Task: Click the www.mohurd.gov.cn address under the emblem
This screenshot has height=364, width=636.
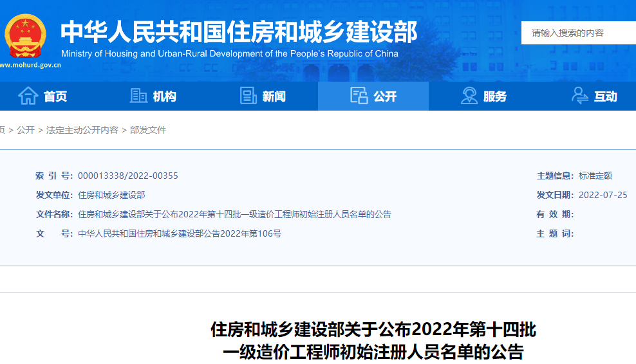Action: click(30, 65)
